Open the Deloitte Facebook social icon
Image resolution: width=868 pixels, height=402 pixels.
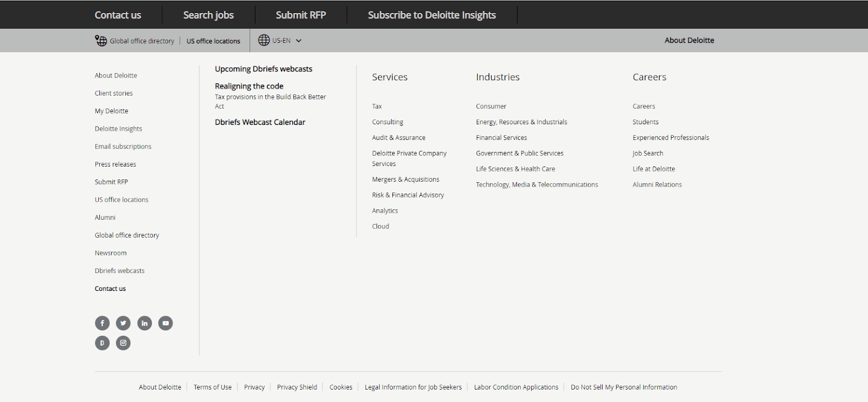102,323
